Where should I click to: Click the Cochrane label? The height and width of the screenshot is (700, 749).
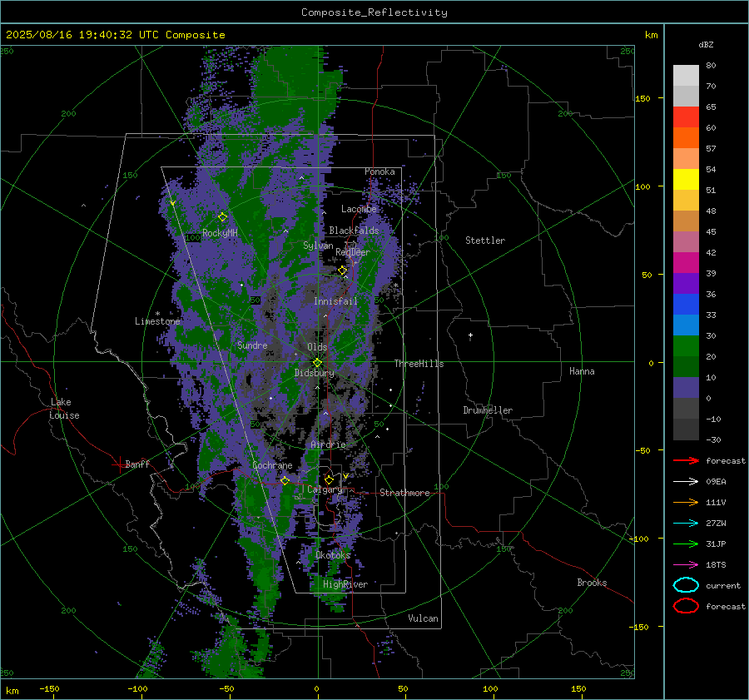[x=272, y=465]
